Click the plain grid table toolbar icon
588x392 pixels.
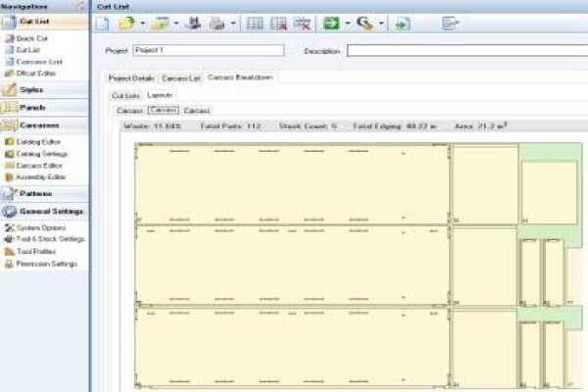coord(255,24)
